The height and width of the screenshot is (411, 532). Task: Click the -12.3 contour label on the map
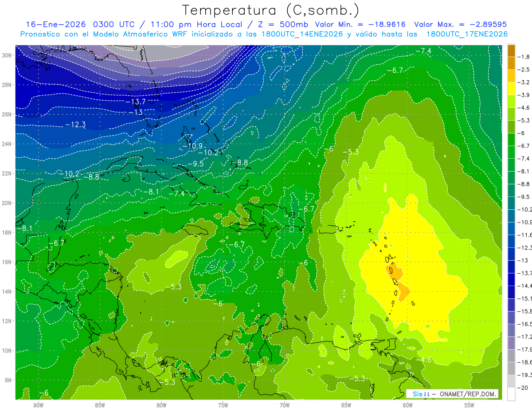click(x=75, y=125)
